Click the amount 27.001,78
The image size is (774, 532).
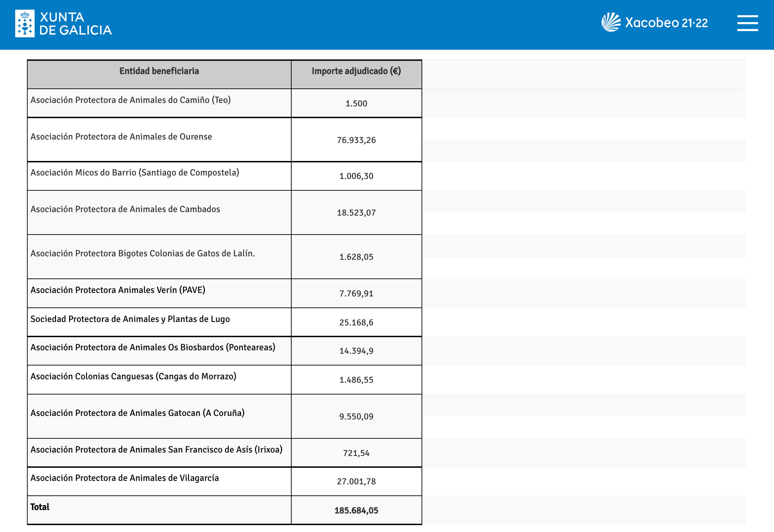click(356, 482)
